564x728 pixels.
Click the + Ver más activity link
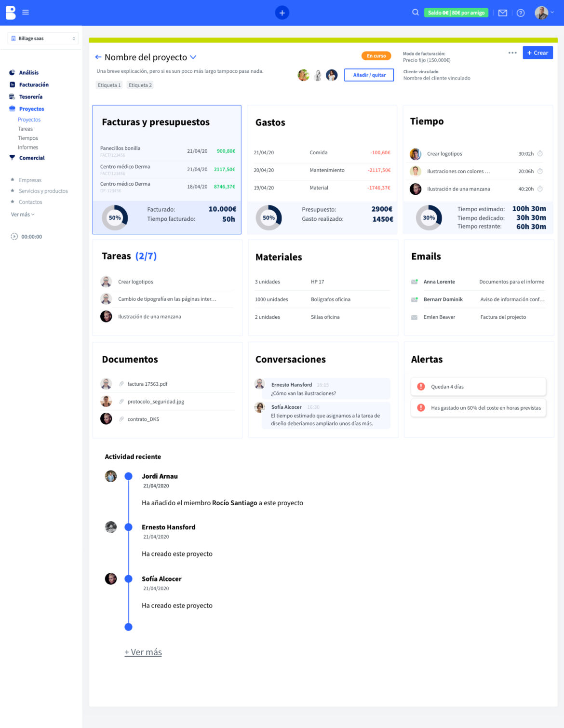click(143, 652)
